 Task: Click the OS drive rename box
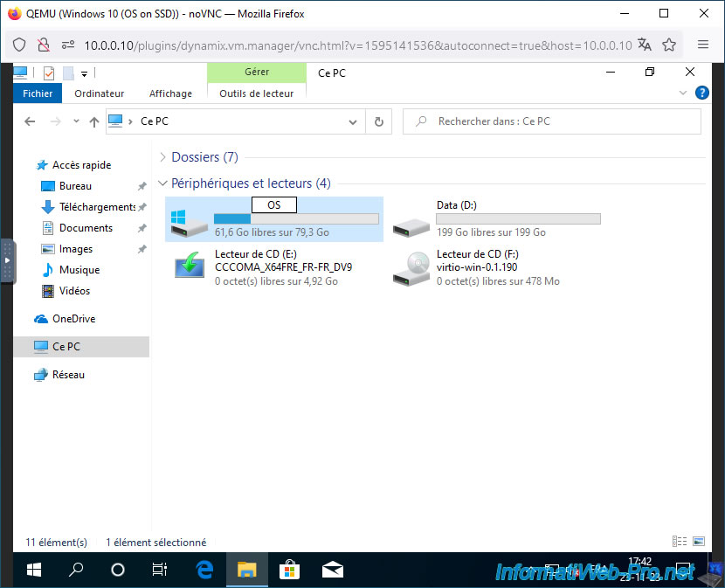coord(274,205)
